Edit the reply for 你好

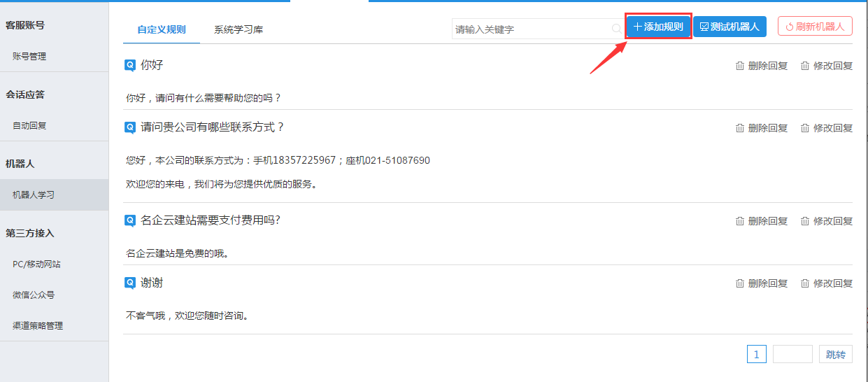pos(826,66)
